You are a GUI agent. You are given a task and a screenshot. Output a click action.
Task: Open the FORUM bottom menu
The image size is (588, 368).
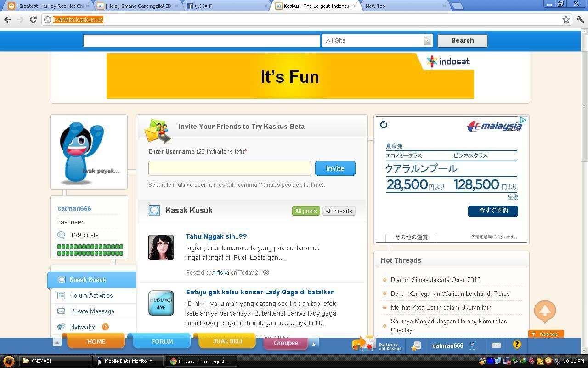click(x=162, y=341)
